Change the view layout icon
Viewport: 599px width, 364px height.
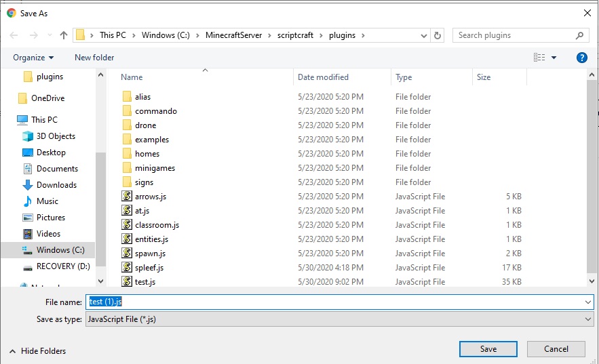(x=539, y=58)
